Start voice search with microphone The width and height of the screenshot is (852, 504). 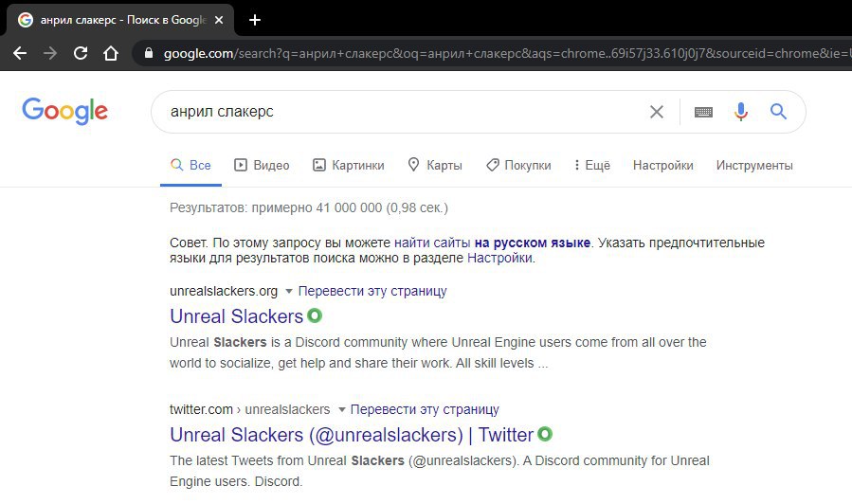(740, 112)
